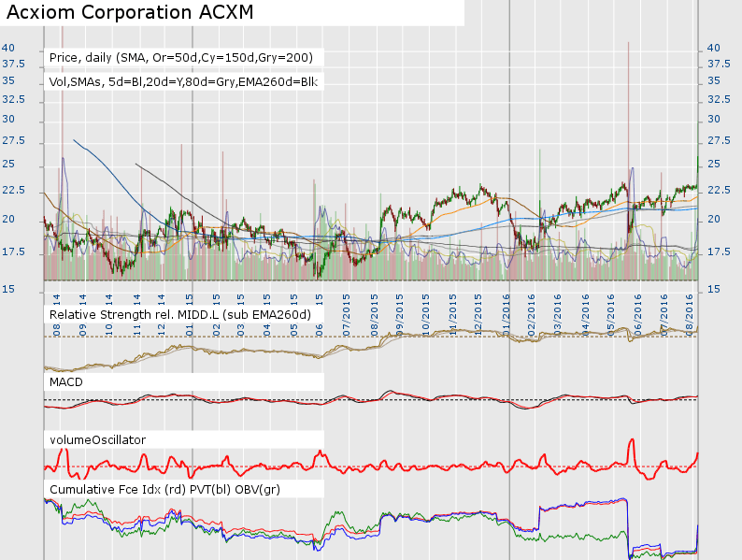This screenshot has width=742, height=560.
Task: Click the '30' value on the right price axis
Action: pyautogui.click(x=714, y=119)
